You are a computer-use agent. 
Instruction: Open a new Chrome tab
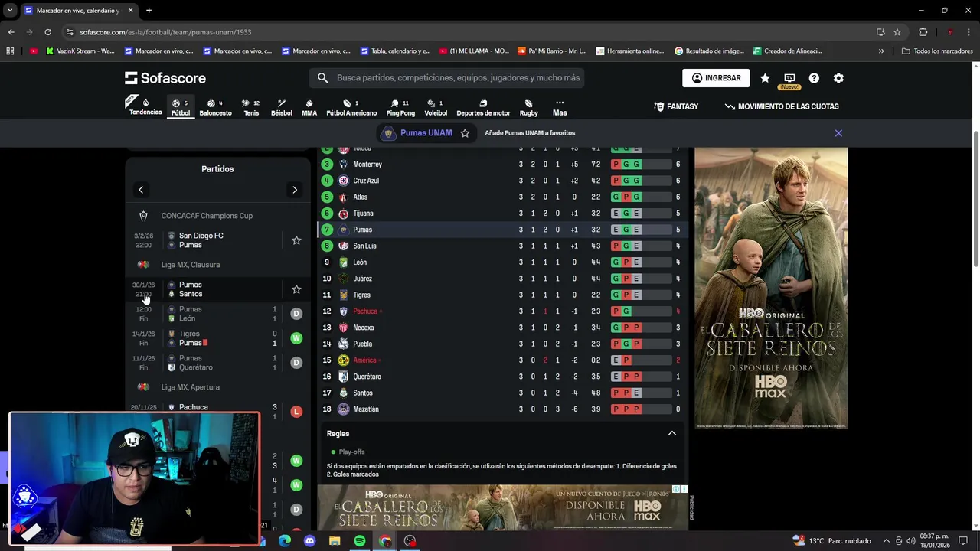pyautogui.click(x=149, y=11)
